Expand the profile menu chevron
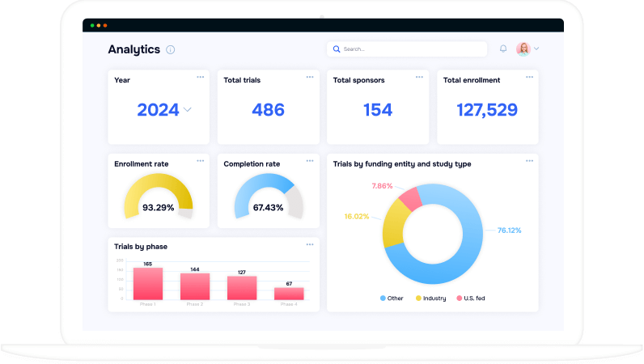This screenshot has width=644, height=364. 536,49
